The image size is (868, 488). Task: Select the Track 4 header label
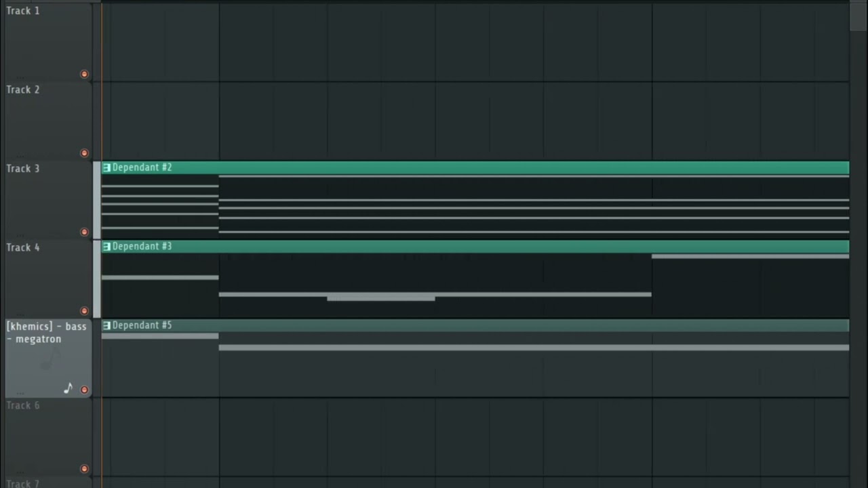(x=23, y=247)
